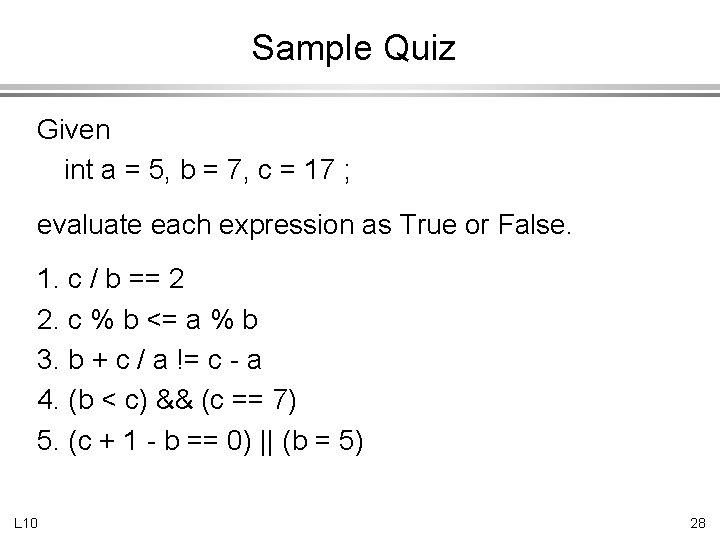Click the int a = 5 declaration line
Viewport: 720px width, 540px height.
point(207,170)
